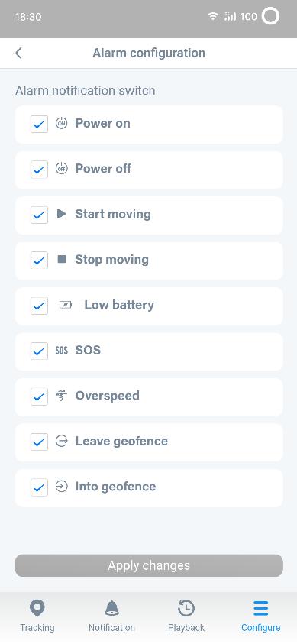Screen dimensions: 297x644
Task: Click the Low battery icon
Action: pyautogui.click(x=65, y=305)
